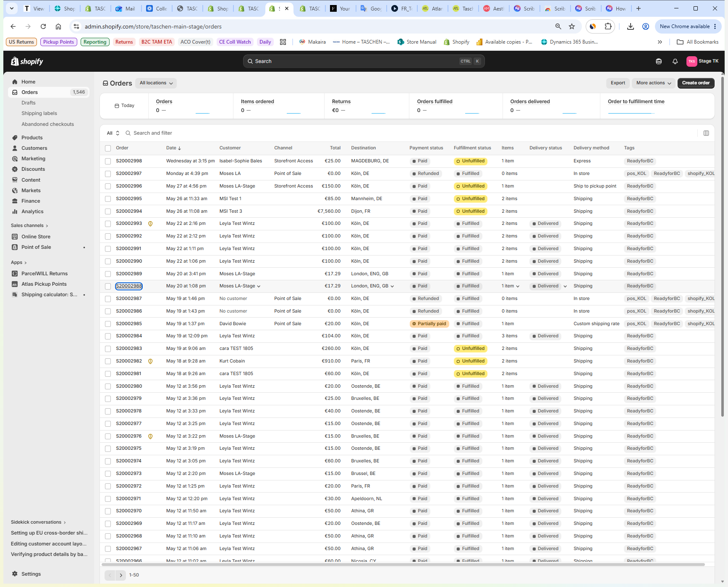
Task: Click the Point of Sale icon
Action: [15, 247]
